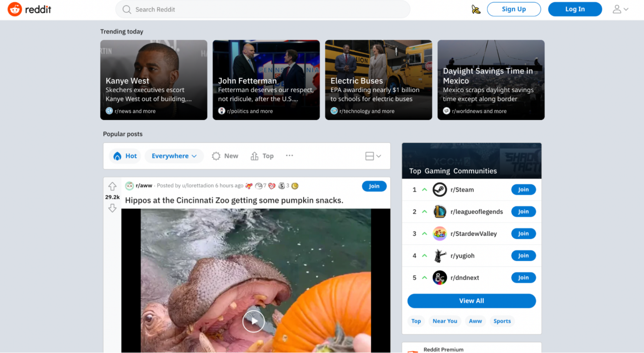
Task: Click the r/StardewValley community icon
Action: click(440, 234)
